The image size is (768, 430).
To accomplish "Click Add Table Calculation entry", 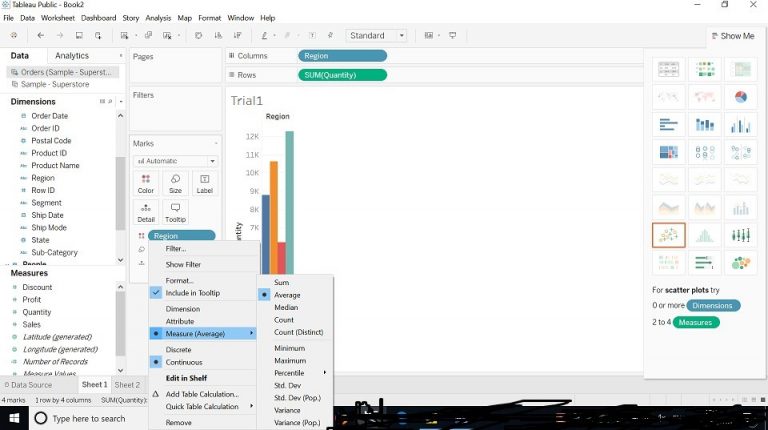I will (203, 394).
